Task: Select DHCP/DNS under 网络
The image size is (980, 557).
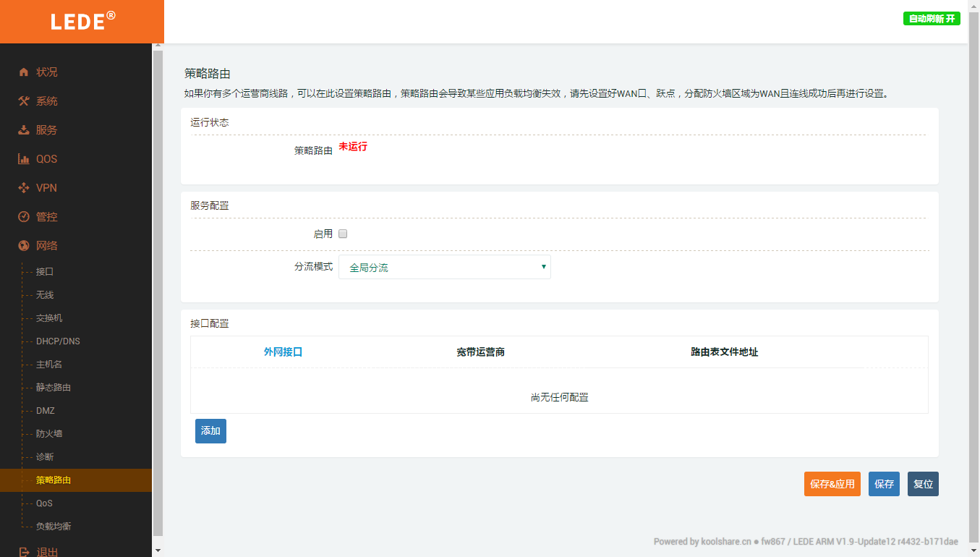Action: 58,341
